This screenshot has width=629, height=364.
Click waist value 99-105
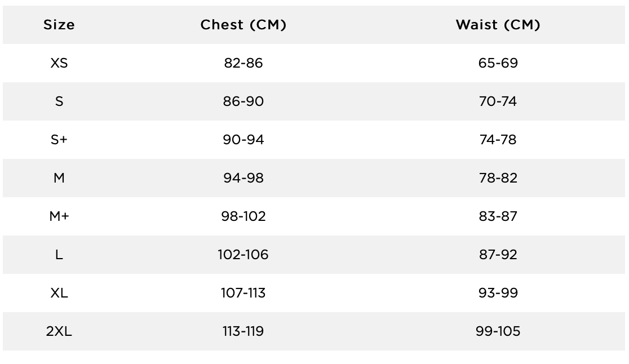pyautogui.click(x=498, y=331)
